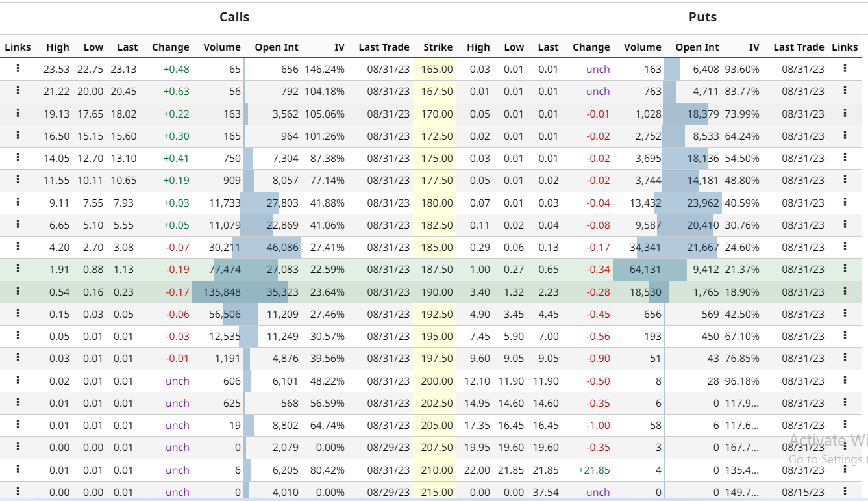Open puts links menu for 187.50 strike

pos(845,268)
